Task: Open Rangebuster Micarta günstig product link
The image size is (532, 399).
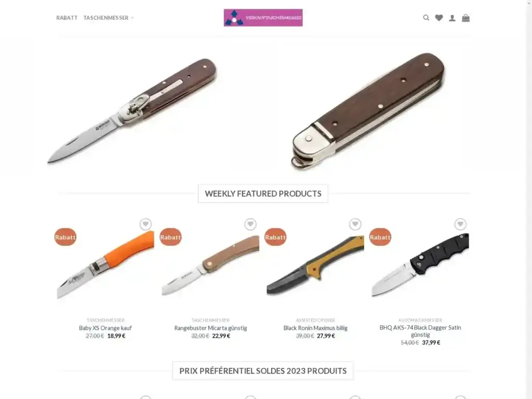Action: [x=210, y=328]
